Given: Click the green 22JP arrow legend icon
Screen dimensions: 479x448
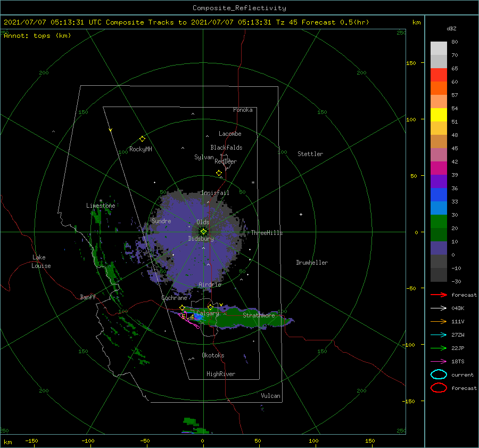Looking at the screenshot, I should [x=439, y=348].
